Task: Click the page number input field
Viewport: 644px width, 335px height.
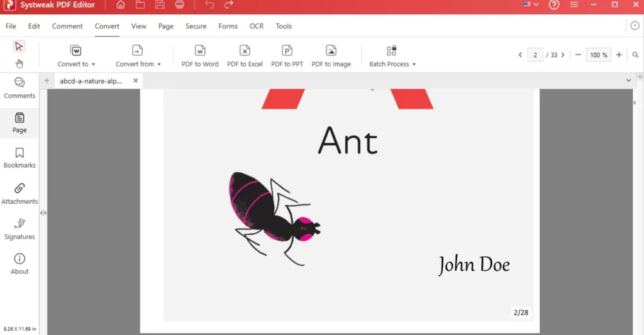Action: [535, 55]
